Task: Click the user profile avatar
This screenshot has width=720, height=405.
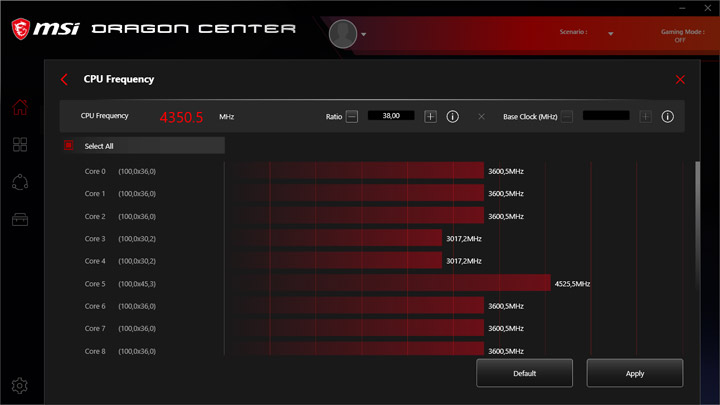Action: click(x=343, y=34)
